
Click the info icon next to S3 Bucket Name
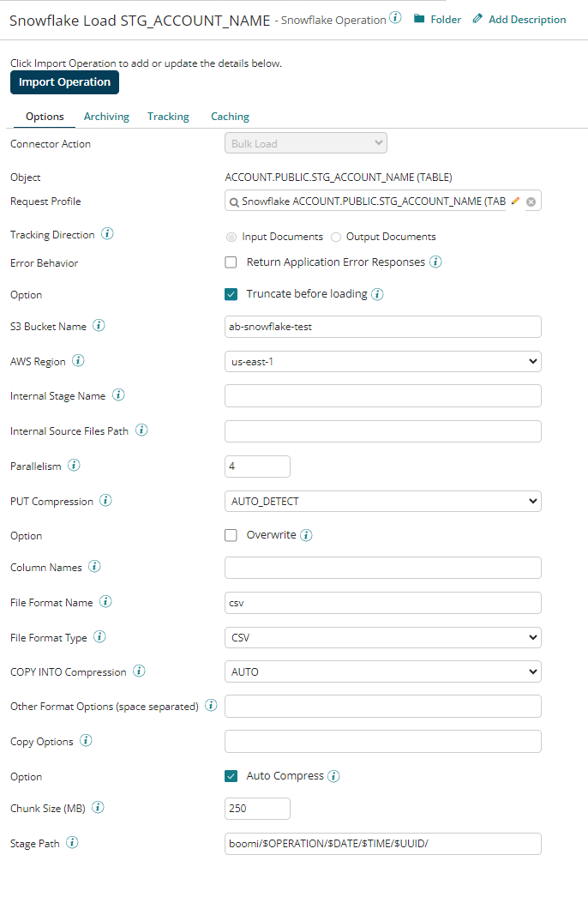99,326
